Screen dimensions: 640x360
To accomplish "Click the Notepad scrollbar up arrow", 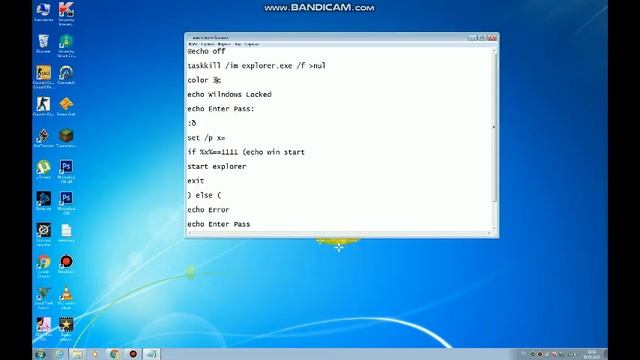I will pyautogui.click(x=494, y=51).
